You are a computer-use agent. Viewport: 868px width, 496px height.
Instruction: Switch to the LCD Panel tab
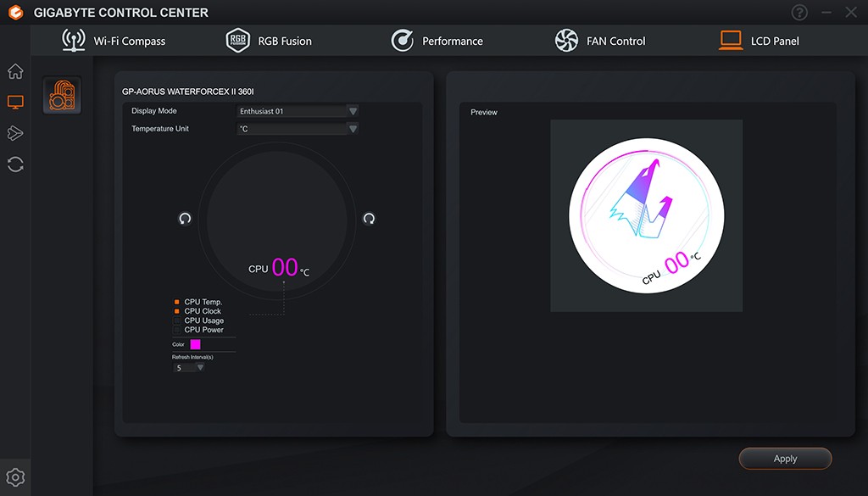759,41
